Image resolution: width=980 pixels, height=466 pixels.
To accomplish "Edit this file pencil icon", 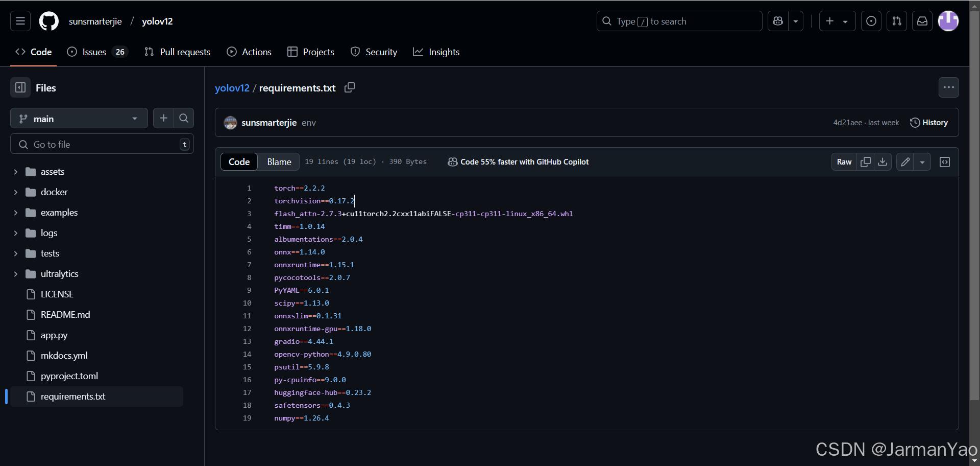I will (x=905, y=161).
